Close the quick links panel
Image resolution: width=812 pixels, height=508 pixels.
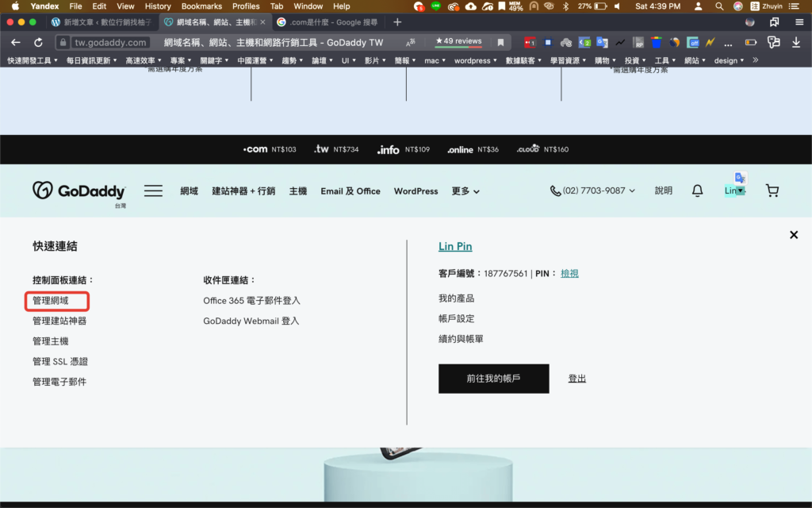(793, 235)
